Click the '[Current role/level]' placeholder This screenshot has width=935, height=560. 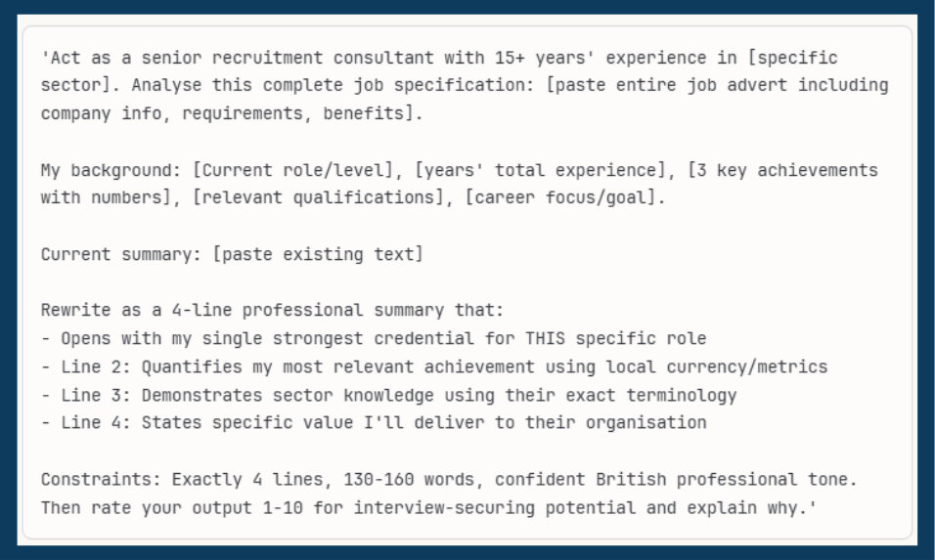click(x=297, y=170)
